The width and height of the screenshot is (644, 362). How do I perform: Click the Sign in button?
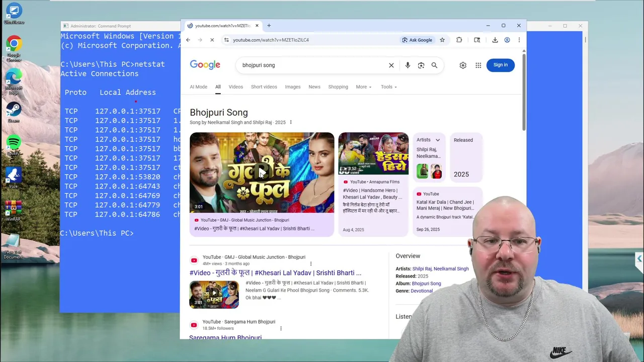tap(501, 65)
